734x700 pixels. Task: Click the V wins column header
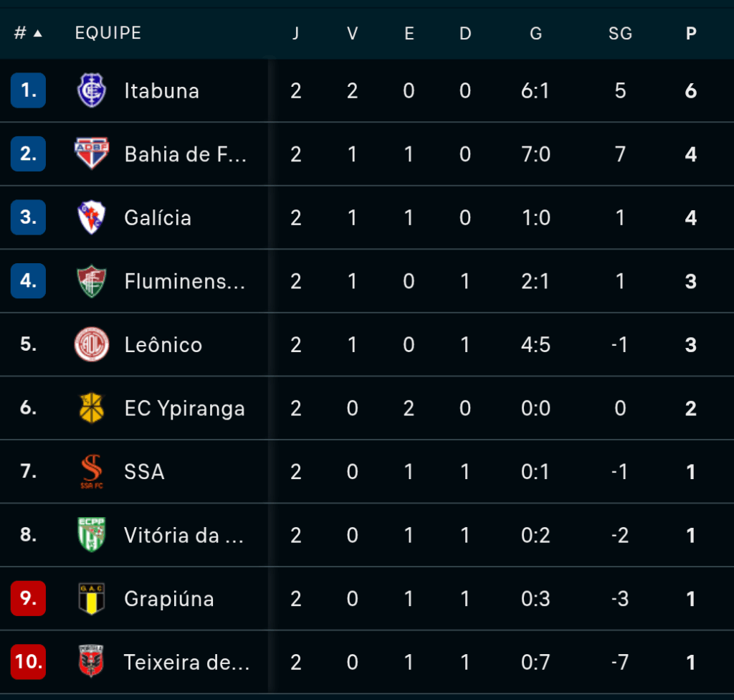pyautogui.click(x=352, y=33)
